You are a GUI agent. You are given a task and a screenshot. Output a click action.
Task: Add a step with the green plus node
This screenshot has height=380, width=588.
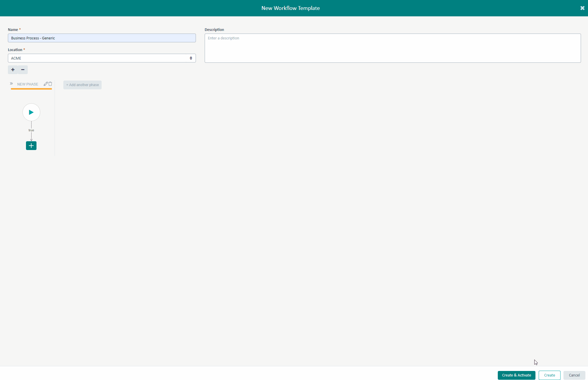(x=31, y=146)
